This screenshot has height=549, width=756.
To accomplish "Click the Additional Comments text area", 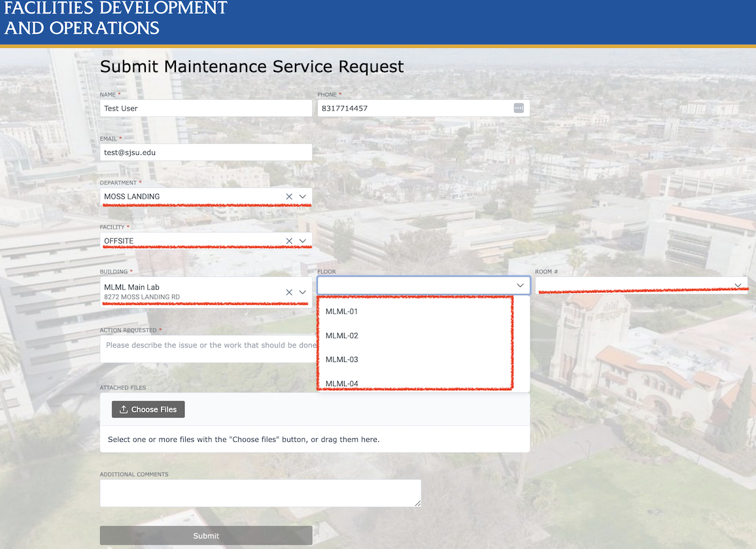I will (x=260, y=493).
